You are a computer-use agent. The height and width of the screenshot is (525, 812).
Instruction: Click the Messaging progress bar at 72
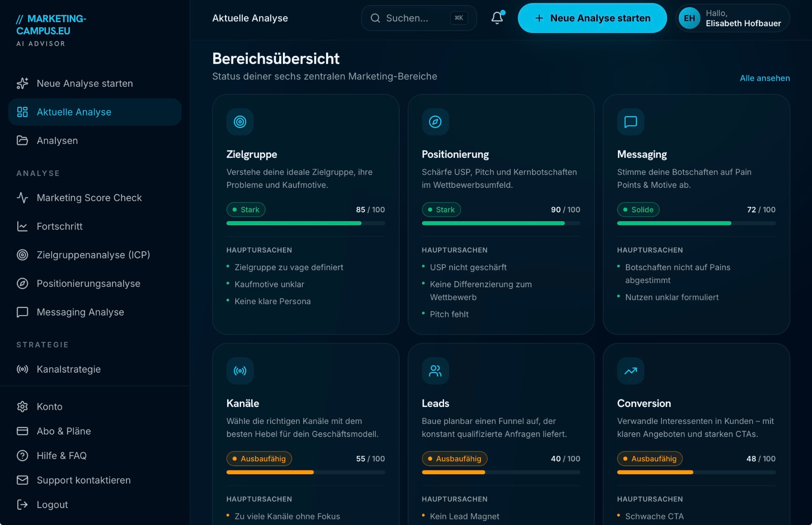coord(696,223)
